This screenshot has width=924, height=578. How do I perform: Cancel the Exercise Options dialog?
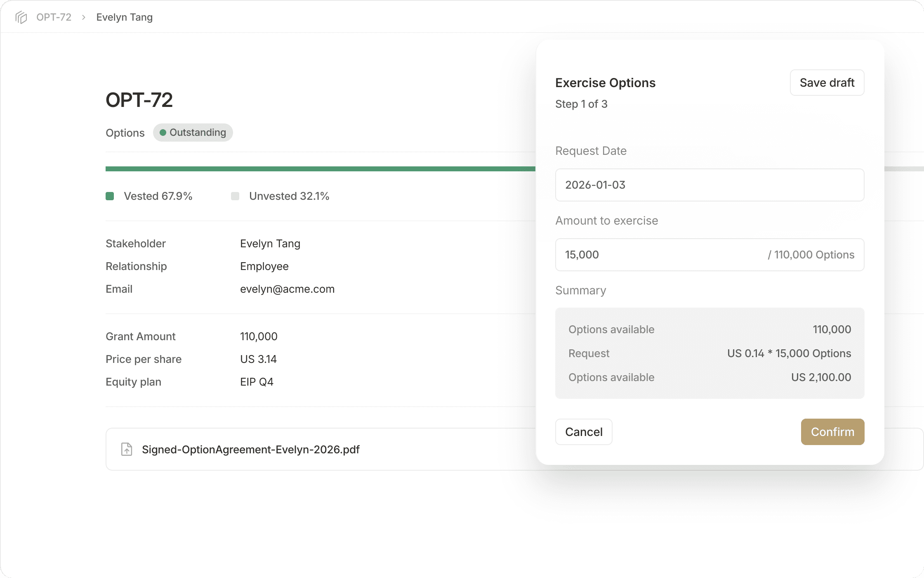(x=583, y=431)
